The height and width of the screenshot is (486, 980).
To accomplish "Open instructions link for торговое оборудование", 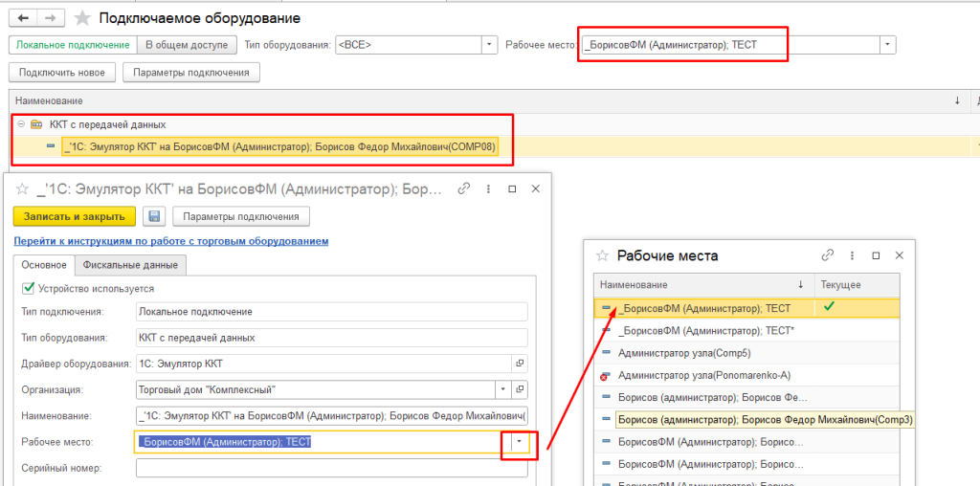I will tap(170, 241).
